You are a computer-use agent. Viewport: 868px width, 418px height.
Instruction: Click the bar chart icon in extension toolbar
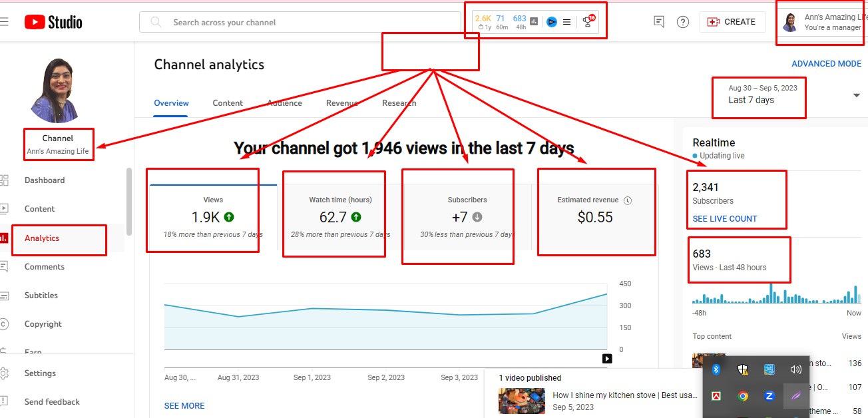[534, 22]
